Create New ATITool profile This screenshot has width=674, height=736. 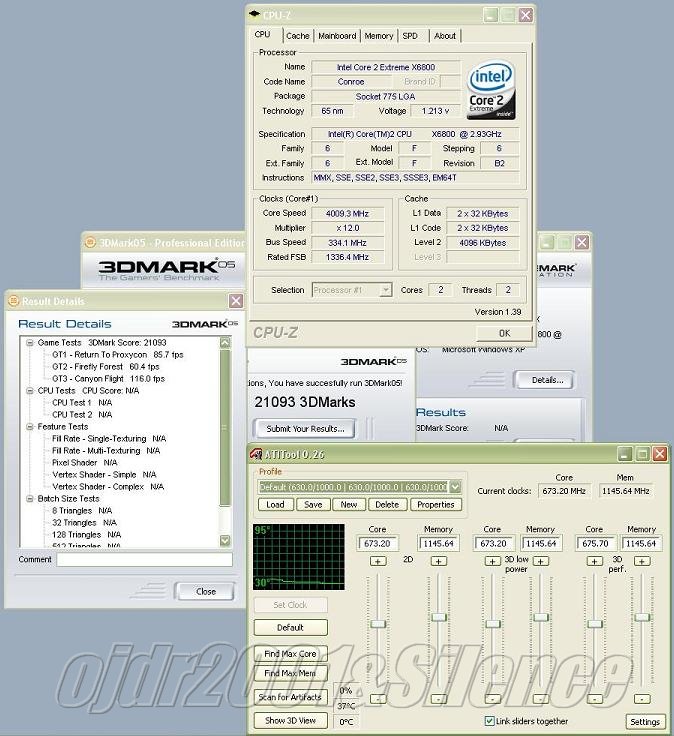point(349,505)
